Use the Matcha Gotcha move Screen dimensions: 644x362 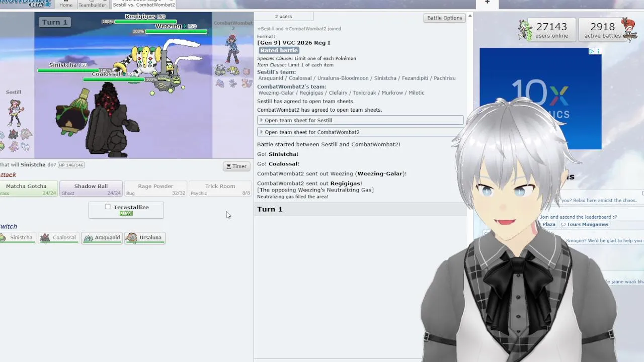click(28, 189)
